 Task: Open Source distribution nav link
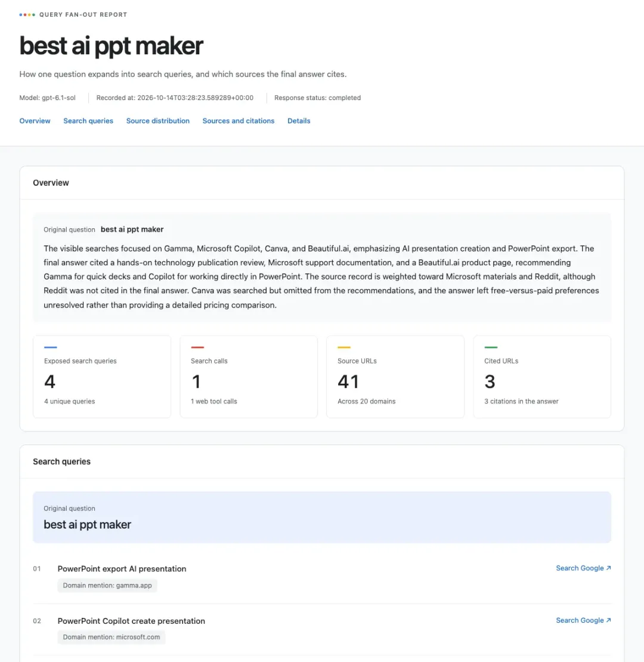[157, 121]
